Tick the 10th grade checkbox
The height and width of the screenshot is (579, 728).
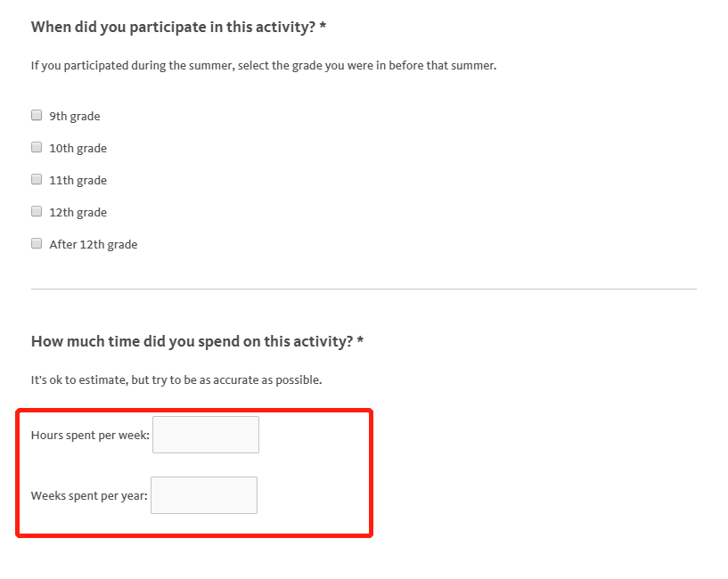tap(37, 147)
